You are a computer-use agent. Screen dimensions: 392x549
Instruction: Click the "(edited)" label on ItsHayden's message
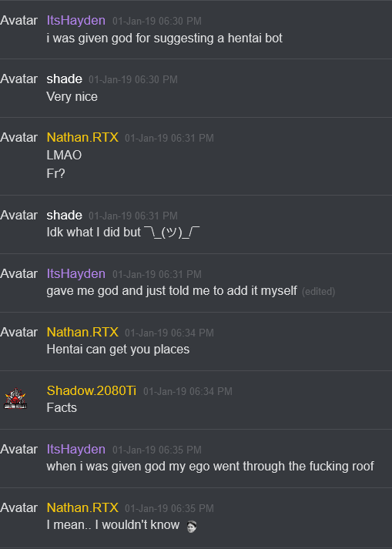click(318, 292)
